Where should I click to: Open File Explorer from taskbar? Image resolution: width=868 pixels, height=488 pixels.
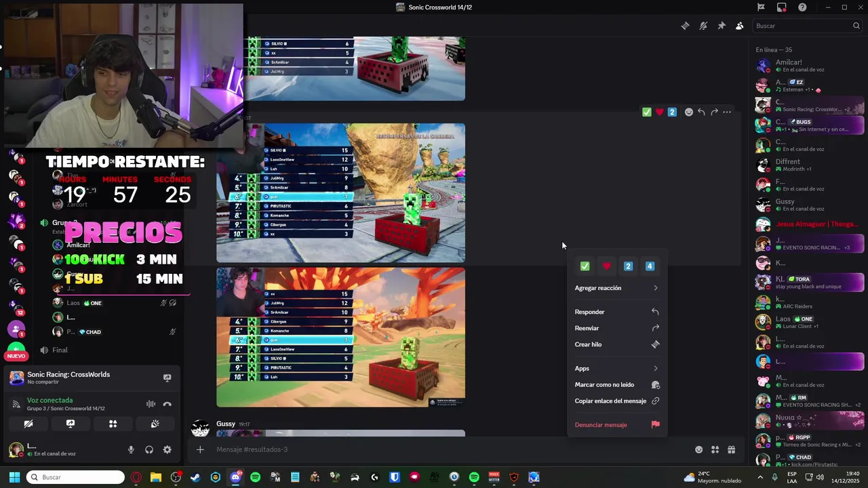click(x=155, y=477)
